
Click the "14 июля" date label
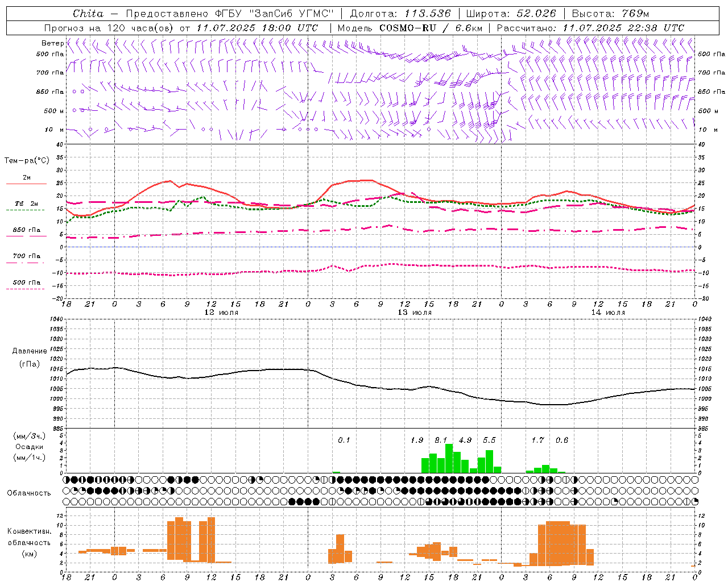point(608,313)
